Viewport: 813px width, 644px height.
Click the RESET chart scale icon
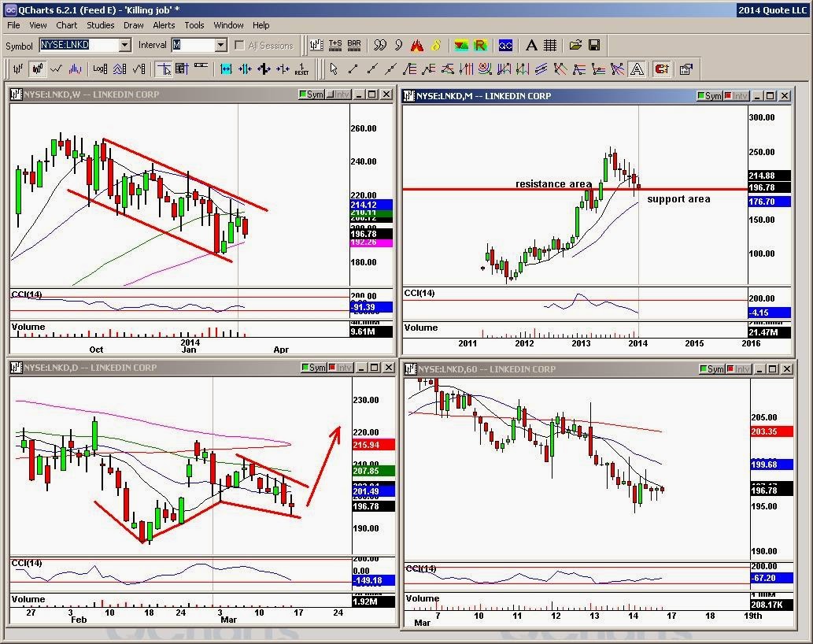301,69
